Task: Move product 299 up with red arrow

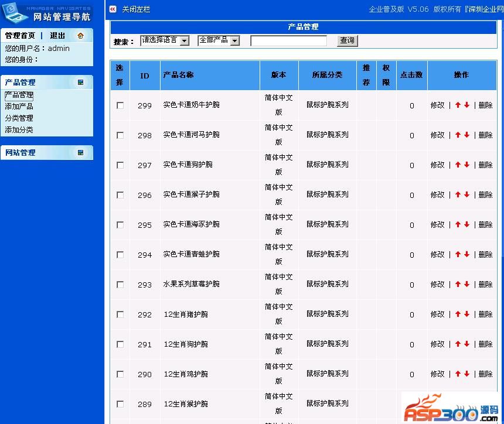Action: tap(458, 105)
